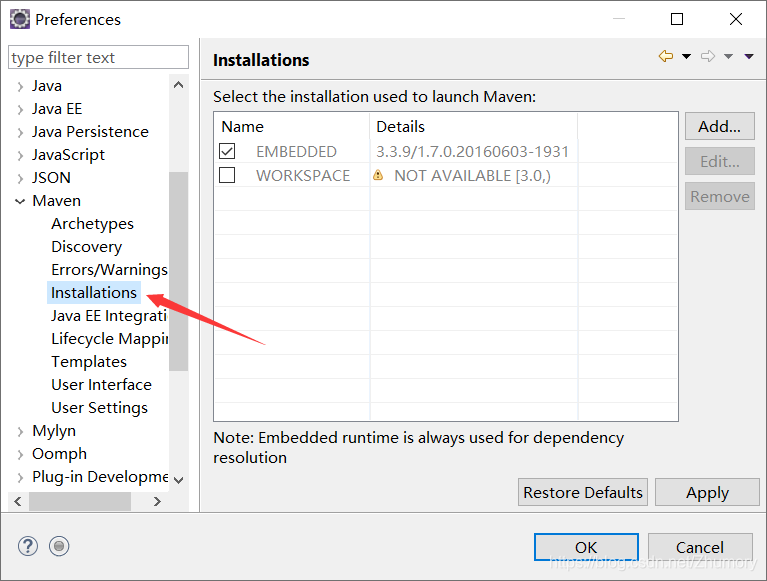Click the oomph preference recorder icon
The image size is (767, 581).
pos(59,546)
